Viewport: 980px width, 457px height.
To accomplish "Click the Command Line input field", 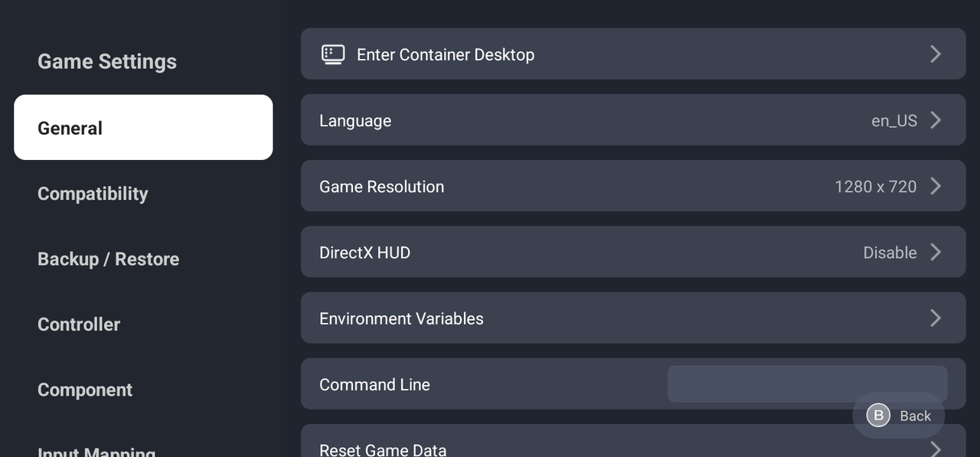I will tap(807, 384).
